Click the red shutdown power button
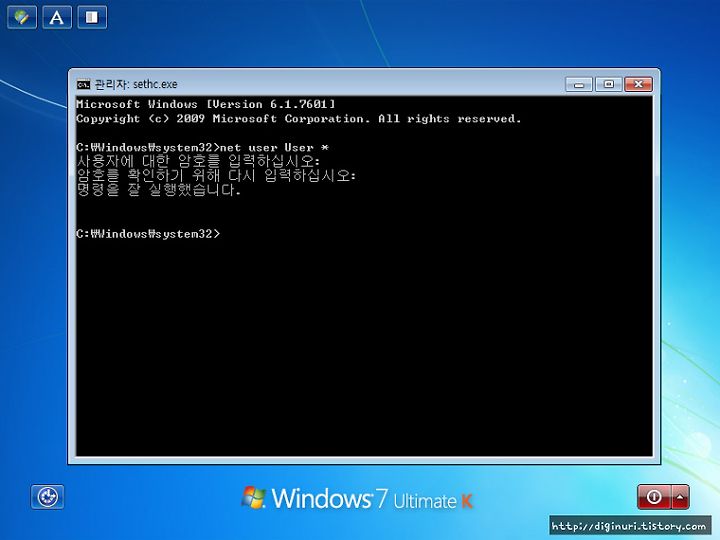 (x=654, y=497)
